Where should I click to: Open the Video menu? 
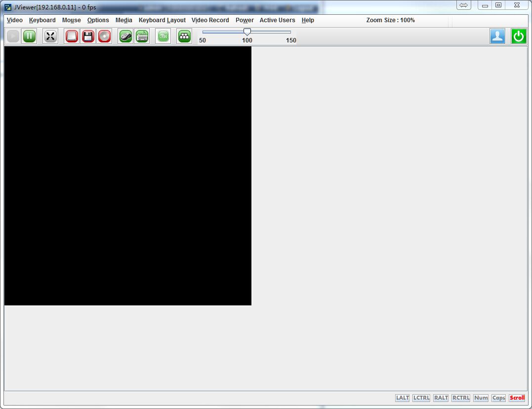click(15, 20)
